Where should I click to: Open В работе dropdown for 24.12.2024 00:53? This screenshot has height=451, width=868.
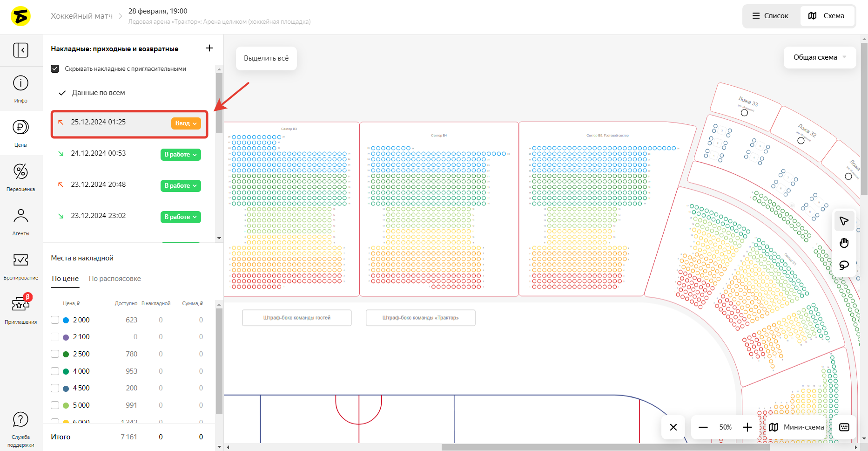pyautogui.click(x=181, y=155)
